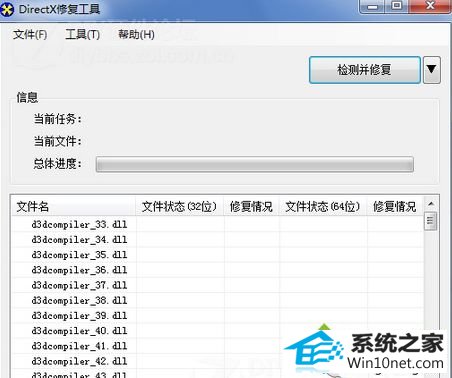This screenshot has height=378, width=452.
Task: Click the last 修复情况 column header
Action: tap(395, 207)
